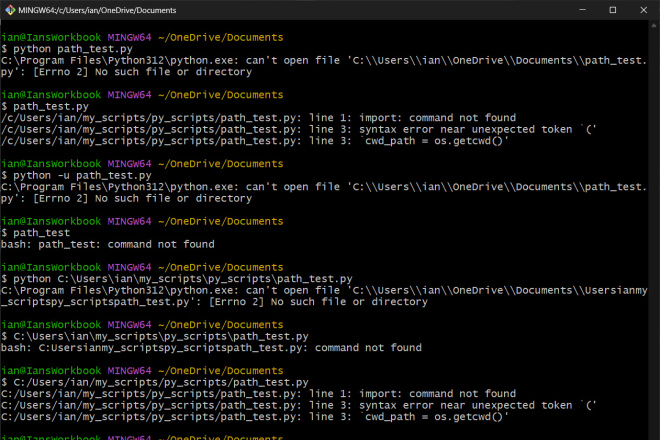Click the '/c/Users' line 1 import error

point(258,117)
